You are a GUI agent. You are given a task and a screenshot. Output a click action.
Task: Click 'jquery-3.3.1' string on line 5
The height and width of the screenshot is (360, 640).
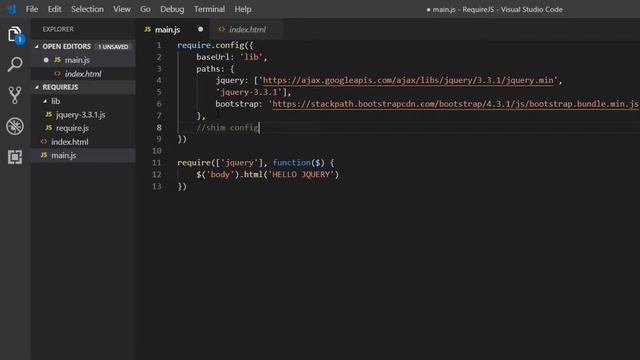point(249,92)
